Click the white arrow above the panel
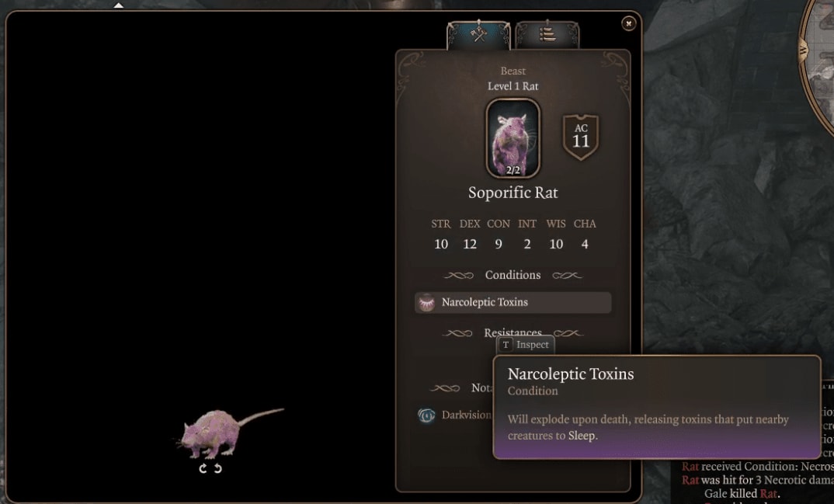Image resolution: width=834 pixels, height=504 pixels. [x=119, y=5]
